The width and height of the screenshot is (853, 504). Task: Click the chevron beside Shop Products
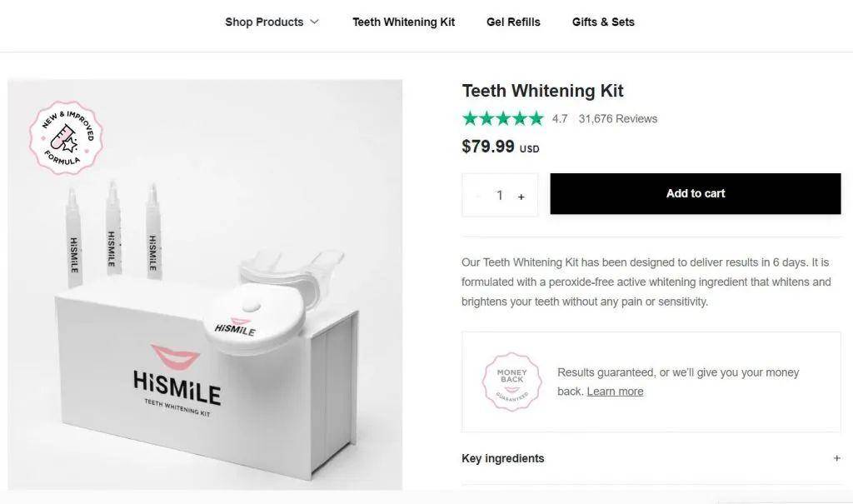coord(314,22)
